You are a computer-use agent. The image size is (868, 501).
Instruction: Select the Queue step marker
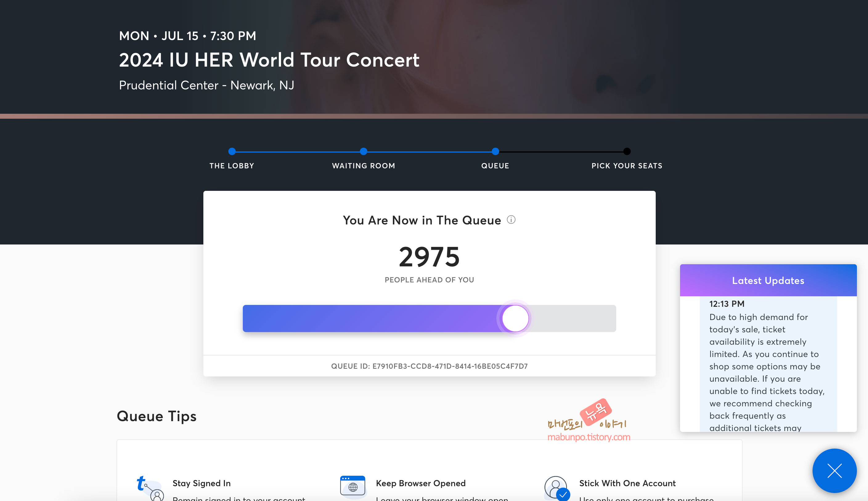tap(495, 151)
